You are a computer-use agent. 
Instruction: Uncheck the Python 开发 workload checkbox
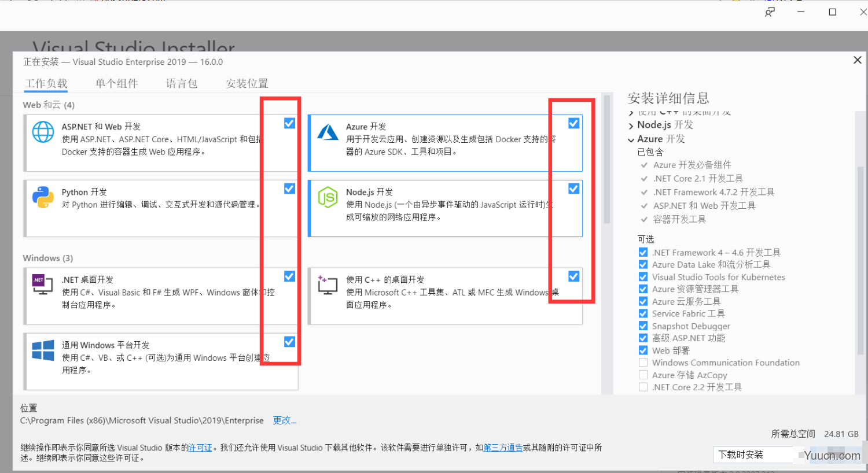coord(290,189)
